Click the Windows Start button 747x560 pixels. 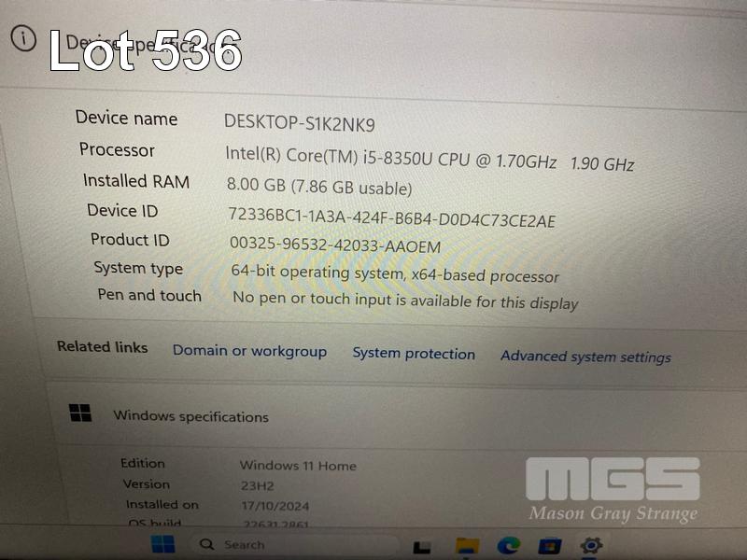tap(162, 544)
